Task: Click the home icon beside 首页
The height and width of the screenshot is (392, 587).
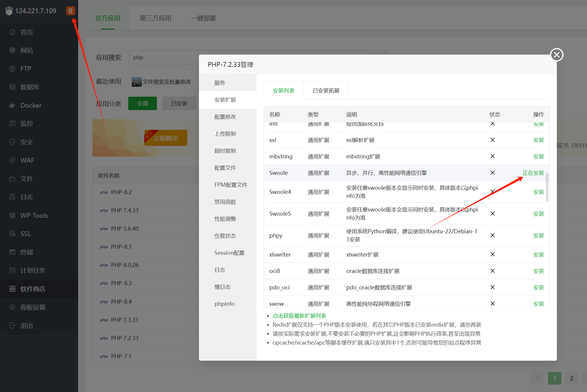Action: click(12, 32)
